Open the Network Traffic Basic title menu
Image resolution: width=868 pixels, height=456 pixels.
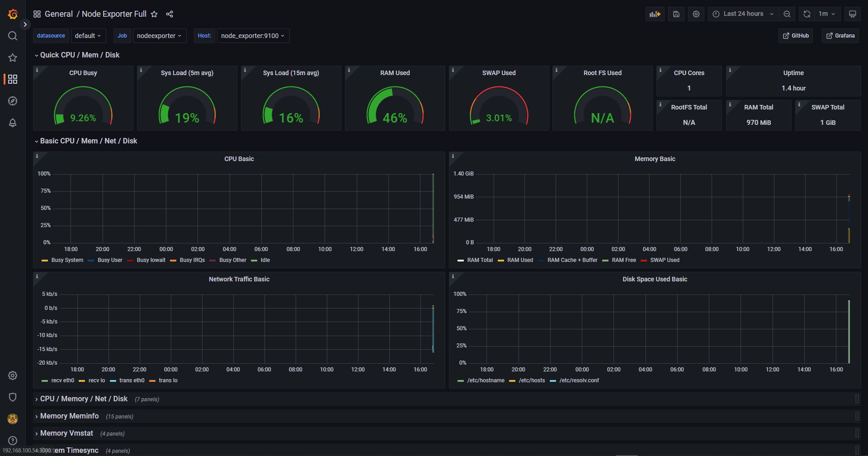[239, 279]
